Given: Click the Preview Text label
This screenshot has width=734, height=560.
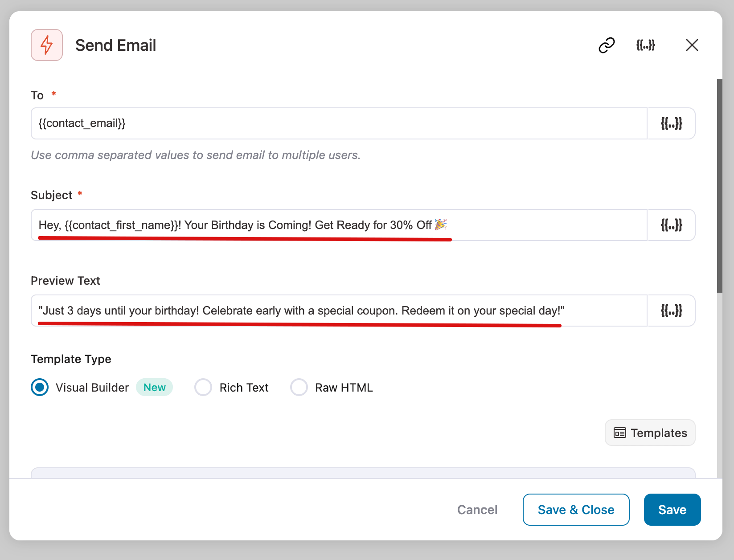Looking at the screenshot, I should tap(66, 281).
